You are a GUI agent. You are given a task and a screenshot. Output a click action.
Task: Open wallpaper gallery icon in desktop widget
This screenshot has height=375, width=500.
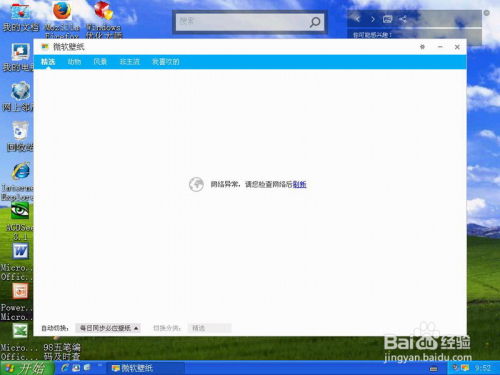(387, 19)
